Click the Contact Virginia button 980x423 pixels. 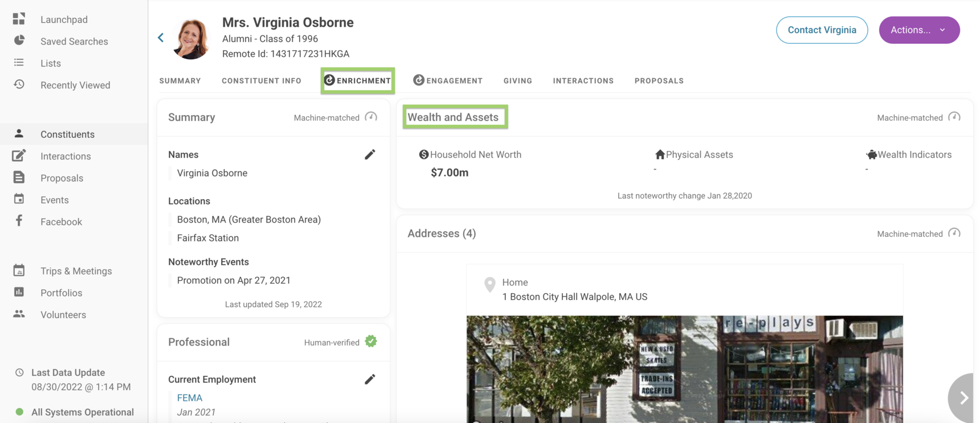point(822,30)
